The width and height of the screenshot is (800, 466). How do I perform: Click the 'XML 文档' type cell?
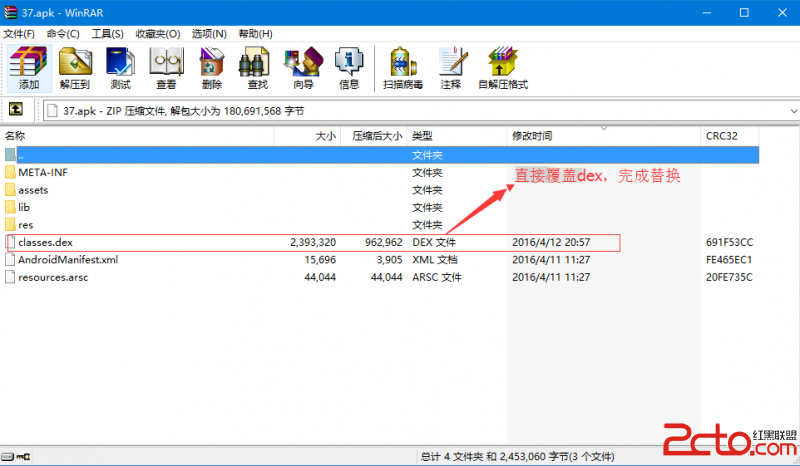pyautogui.click(x=435, y=259)
